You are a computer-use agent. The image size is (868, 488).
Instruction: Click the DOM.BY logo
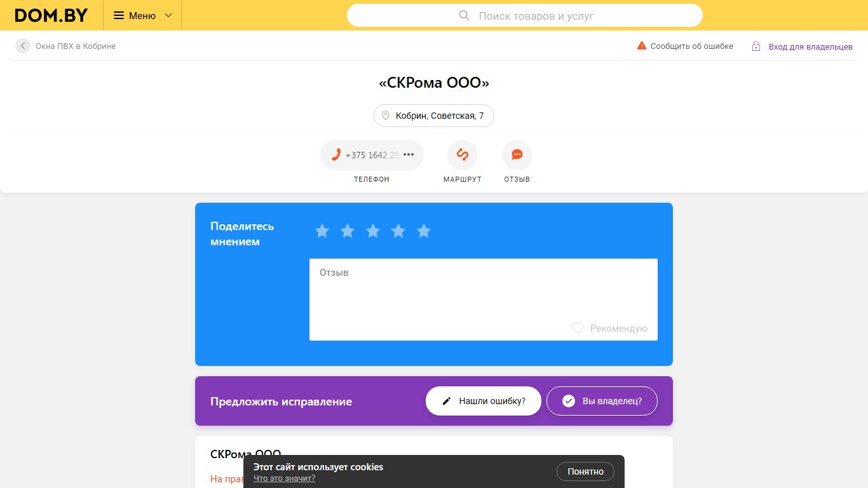[51, 15]
